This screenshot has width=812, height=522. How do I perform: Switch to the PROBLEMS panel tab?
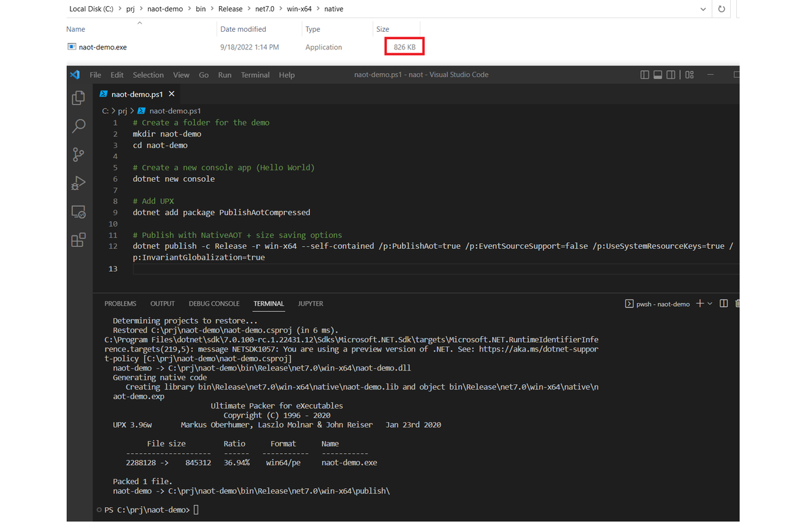[x=120, y=304]
